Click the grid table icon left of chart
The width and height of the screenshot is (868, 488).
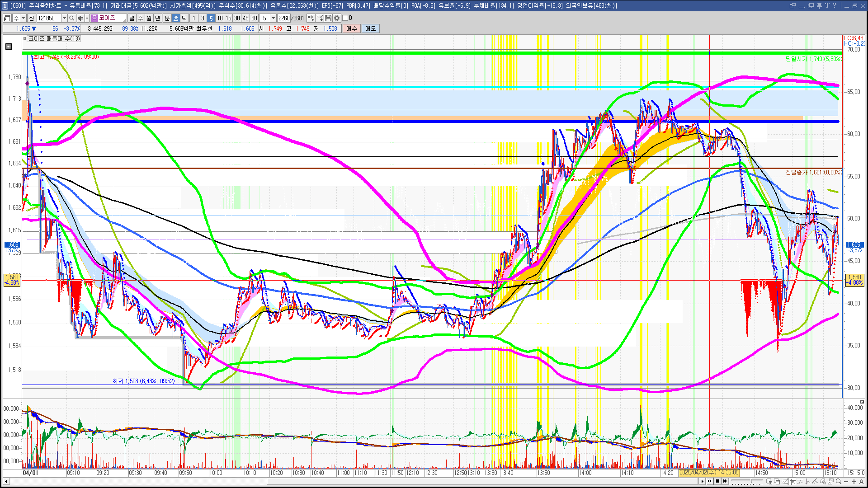click(x=9, y=47)
